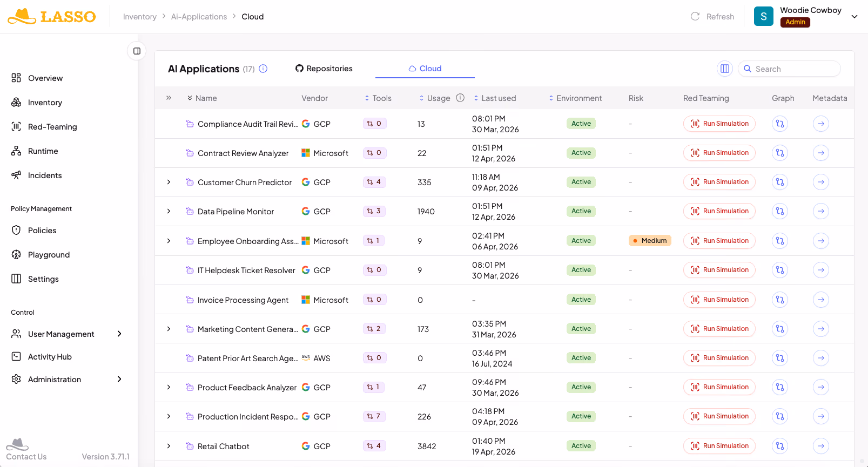Click Active badge for Retail Chatbot

(x=581, y=446)
